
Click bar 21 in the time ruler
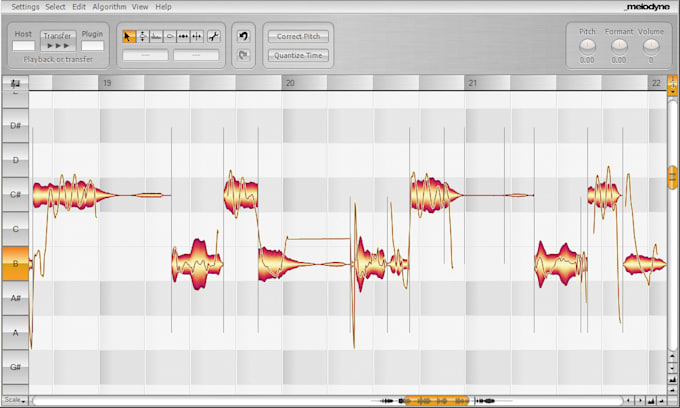pyautogui.click(x=473, y=83)
